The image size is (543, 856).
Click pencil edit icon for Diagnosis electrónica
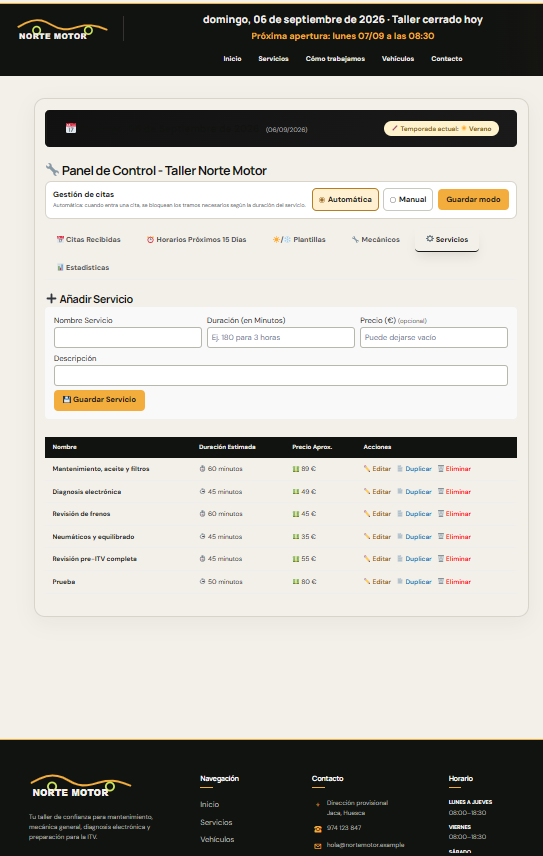pos(367,491)
